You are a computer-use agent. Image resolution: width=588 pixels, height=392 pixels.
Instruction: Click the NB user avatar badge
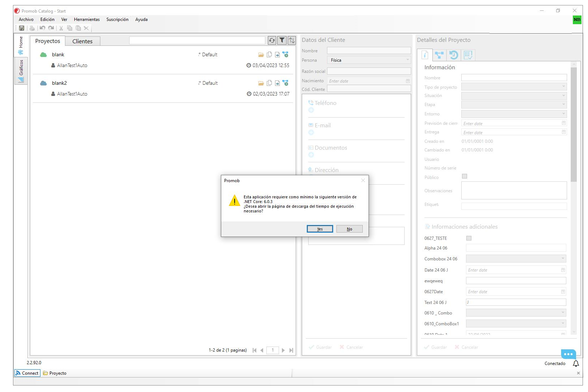tap(577, 20)
